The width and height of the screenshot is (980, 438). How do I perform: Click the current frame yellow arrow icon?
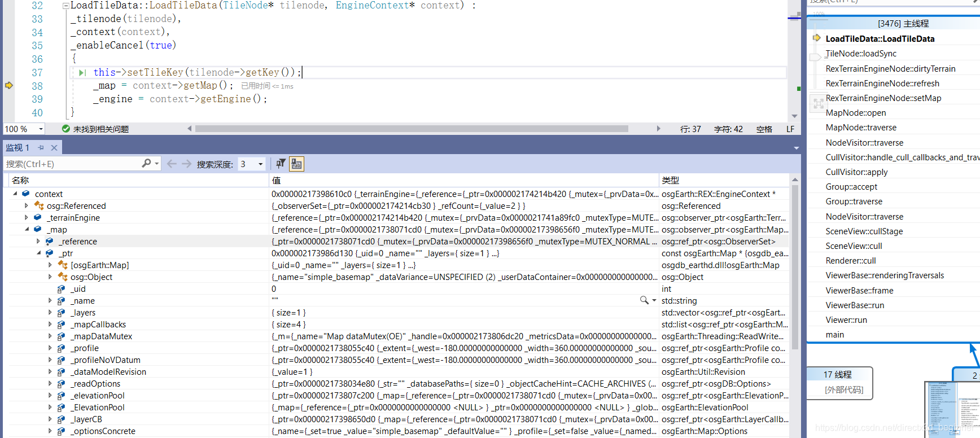click(816, 38)
